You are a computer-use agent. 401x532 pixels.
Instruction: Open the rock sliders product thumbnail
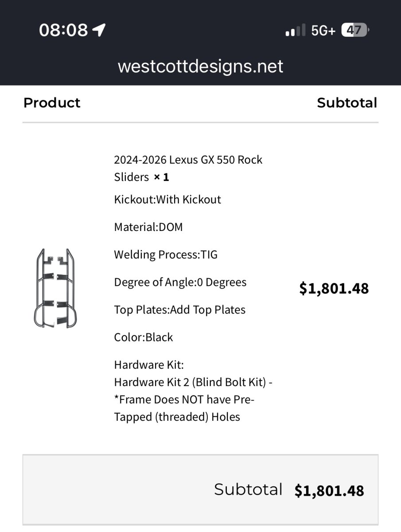click(54, 289)
